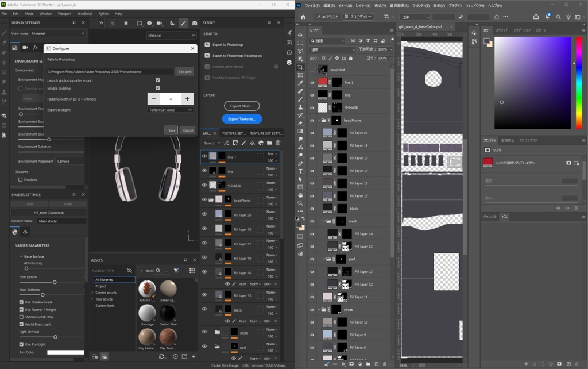
Task: Click the Ps icon beside Export to Photoshop
Action: pyautogui.click(x=207, y=44)
